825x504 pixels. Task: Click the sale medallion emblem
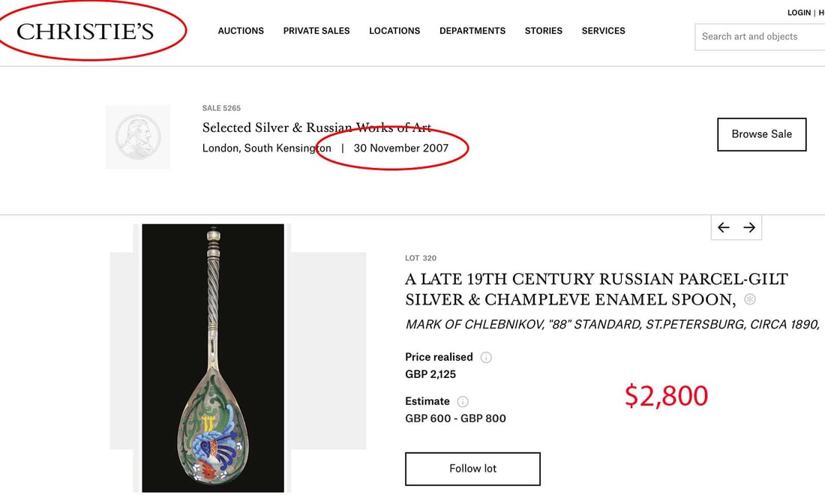(x=138, y=136)
